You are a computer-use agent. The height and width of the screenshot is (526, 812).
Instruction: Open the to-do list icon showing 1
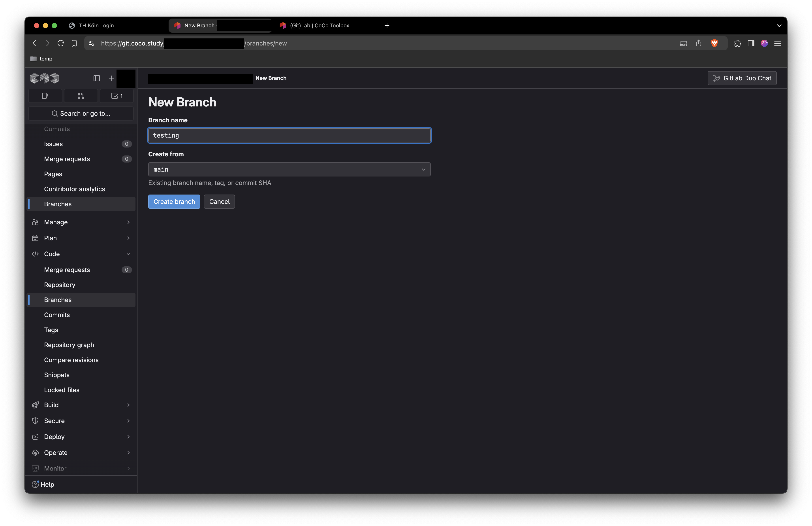pos(117,96)
